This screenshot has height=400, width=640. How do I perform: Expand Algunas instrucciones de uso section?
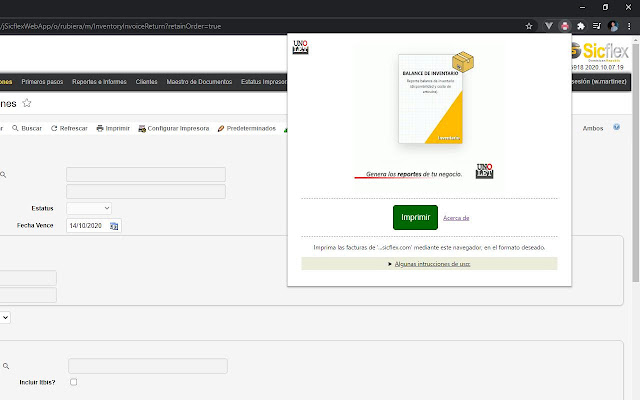pos(430,264)
